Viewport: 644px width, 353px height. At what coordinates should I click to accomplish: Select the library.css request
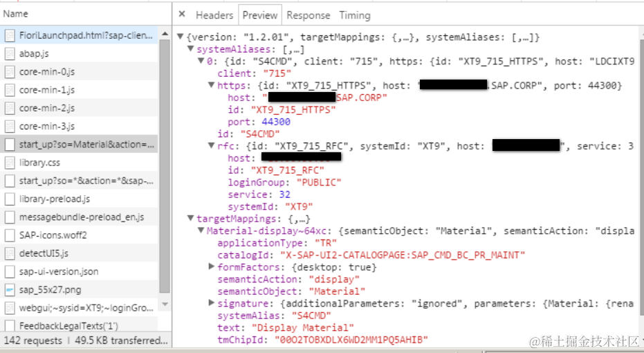[x=79, y=163]
